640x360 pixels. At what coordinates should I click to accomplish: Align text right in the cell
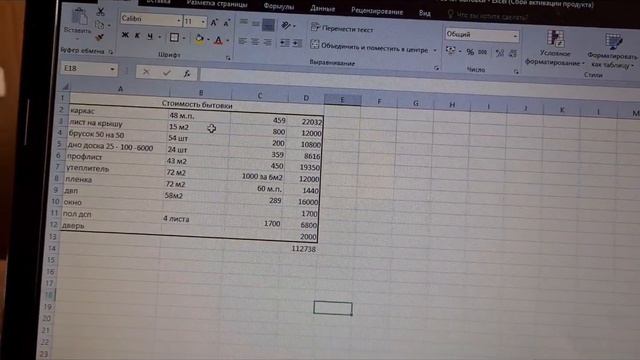(268, 42)
